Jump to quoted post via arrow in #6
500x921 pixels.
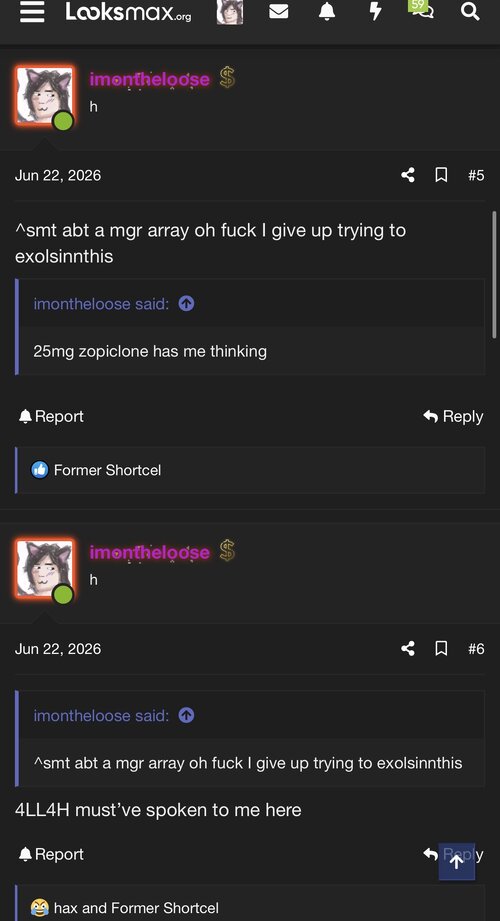[186, 715]
